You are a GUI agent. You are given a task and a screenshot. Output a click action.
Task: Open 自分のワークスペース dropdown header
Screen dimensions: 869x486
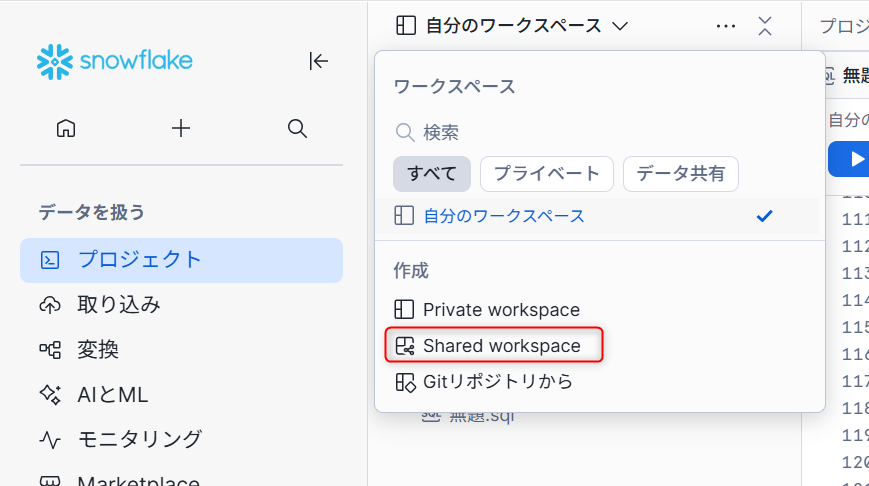[512, 26]
